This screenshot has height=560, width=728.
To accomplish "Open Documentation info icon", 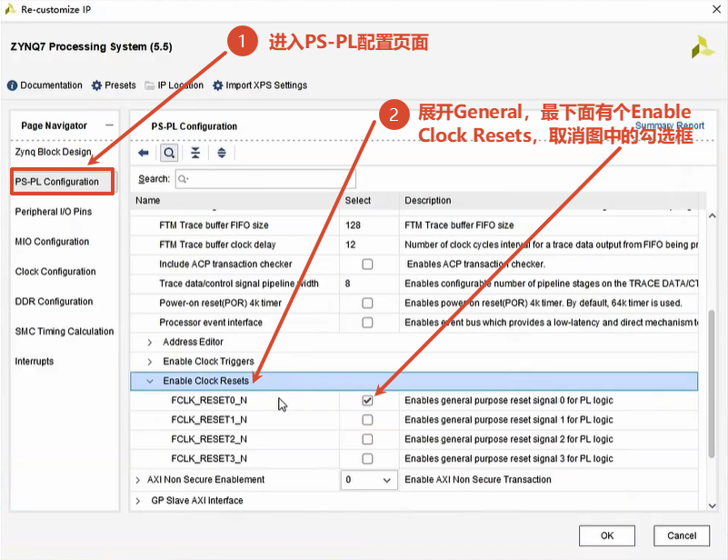I will tap(12, 85).
